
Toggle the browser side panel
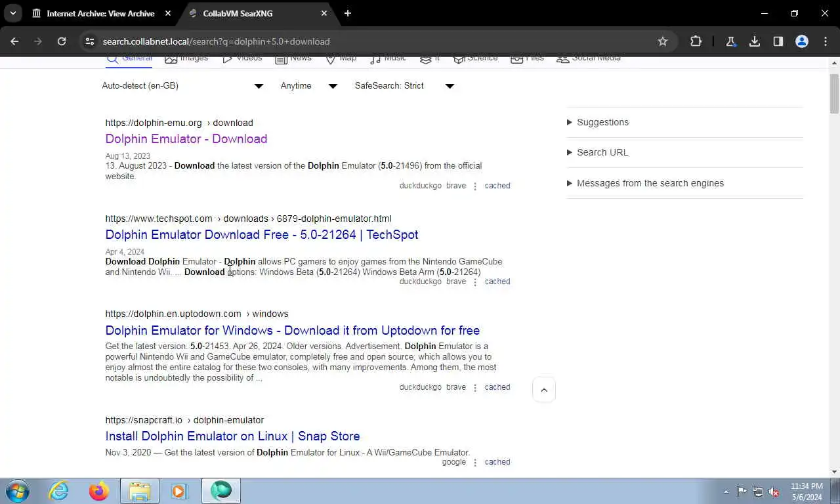point(778,41)
